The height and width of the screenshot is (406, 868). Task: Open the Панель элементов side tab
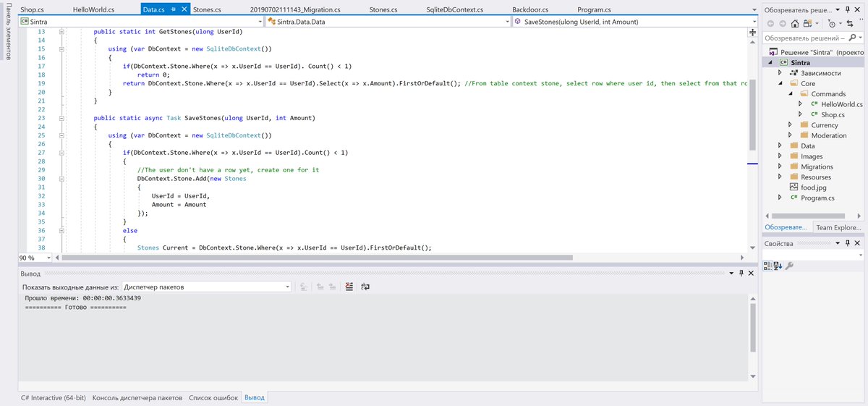[8, 33]
